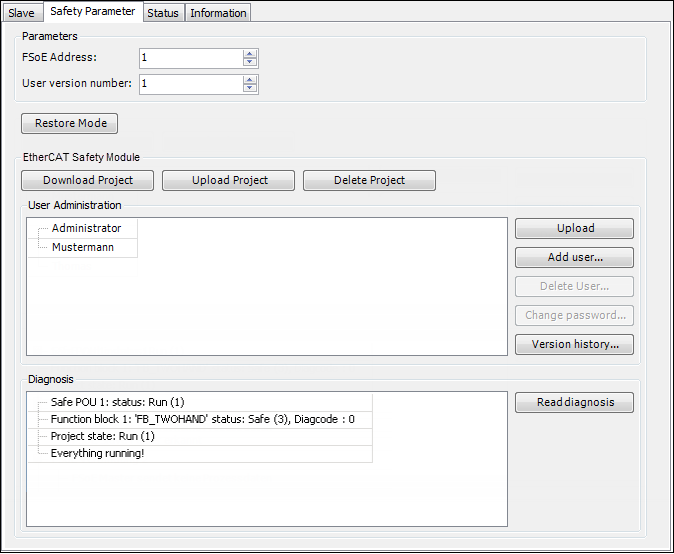Open the Add user dialog
674x554 pixels.
click(x=574, y=258)
